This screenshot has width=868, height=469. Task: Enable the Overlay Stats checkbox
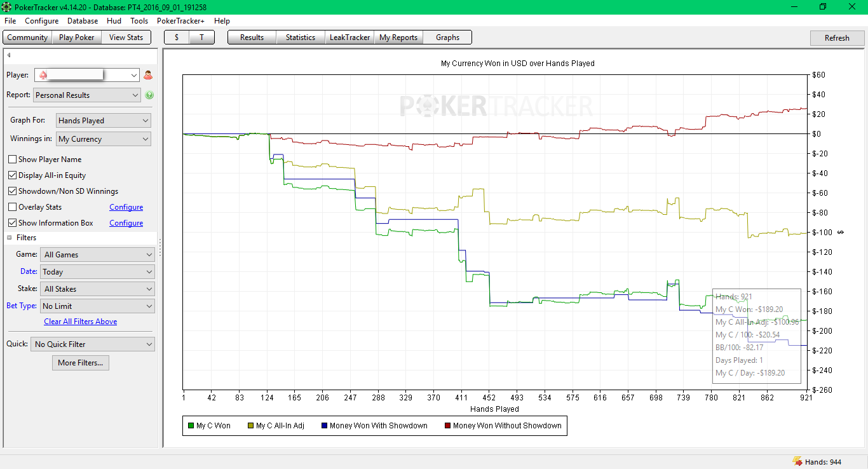pyautogui.click(x=13, y=207)
